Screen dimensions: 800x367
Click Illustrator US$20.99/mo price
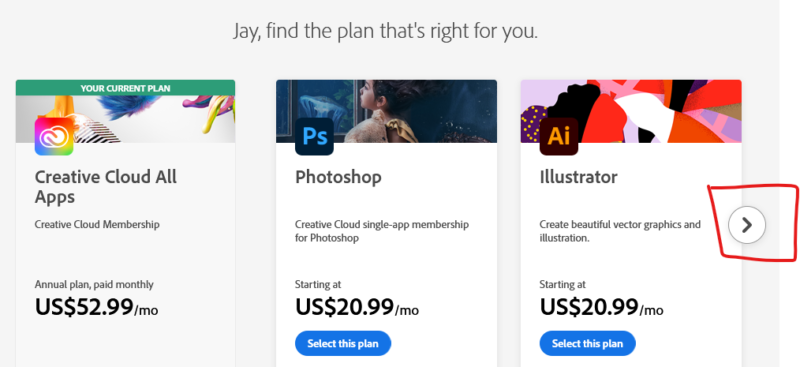602,307
